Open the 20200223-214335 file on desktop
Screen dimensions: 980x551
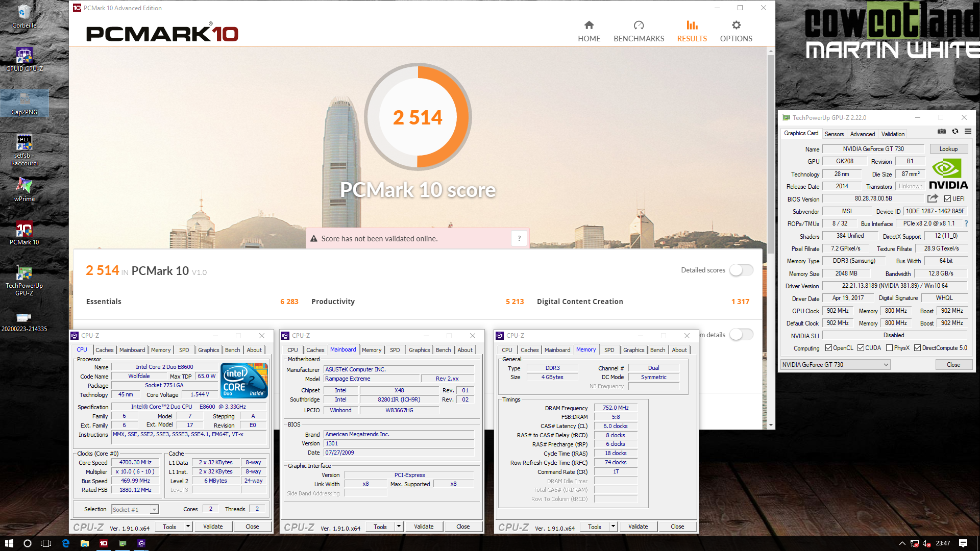pyautogui.click(x=24, y=322)
